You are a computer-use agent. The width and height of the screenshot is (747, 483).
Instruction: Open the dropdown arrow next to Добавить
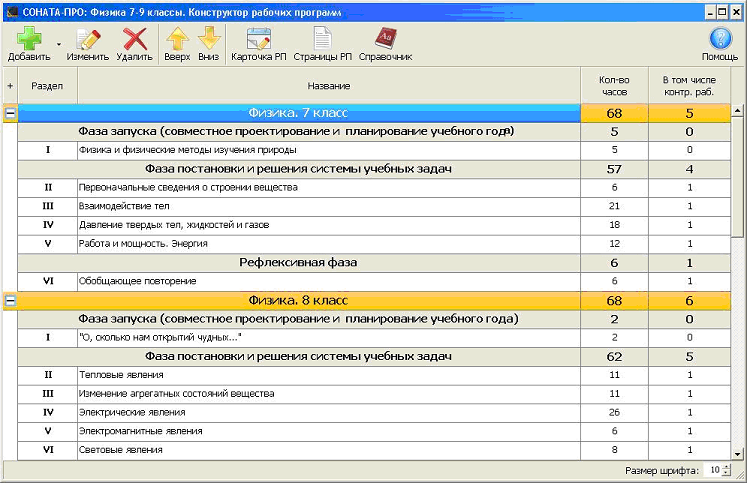(58, 45)
